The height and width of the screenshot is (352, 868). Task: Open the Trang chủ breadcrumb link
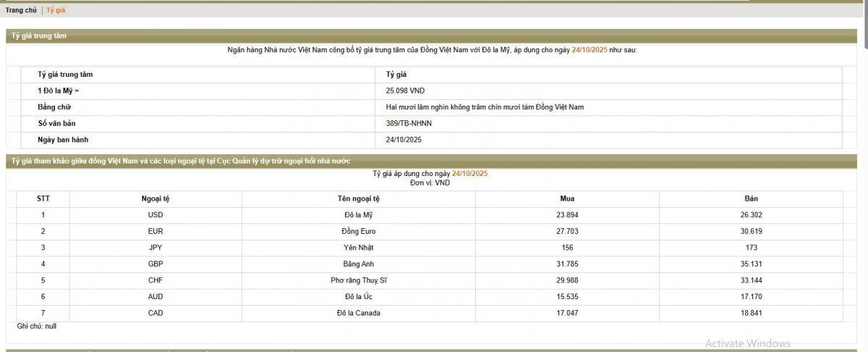[x=21, y=10]
